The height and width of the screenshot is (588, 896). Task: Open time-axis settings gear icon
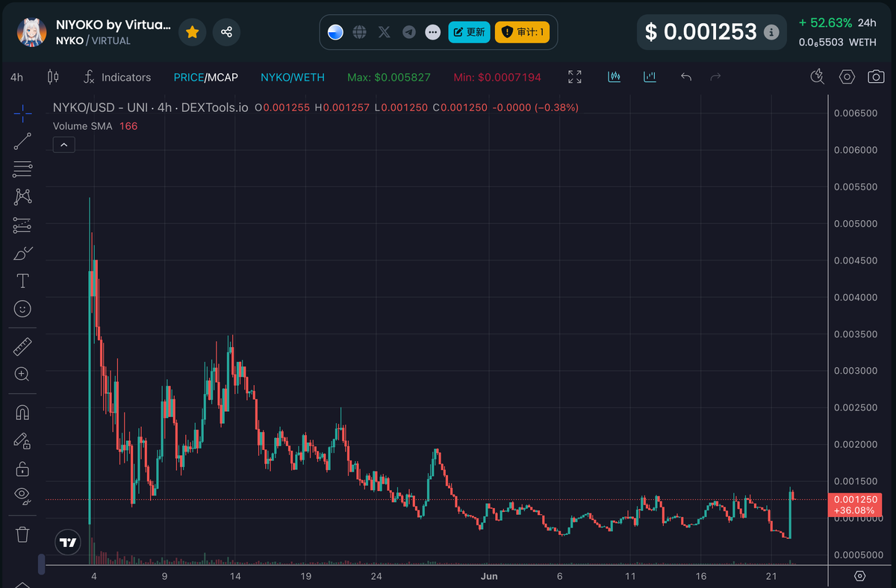859,576
